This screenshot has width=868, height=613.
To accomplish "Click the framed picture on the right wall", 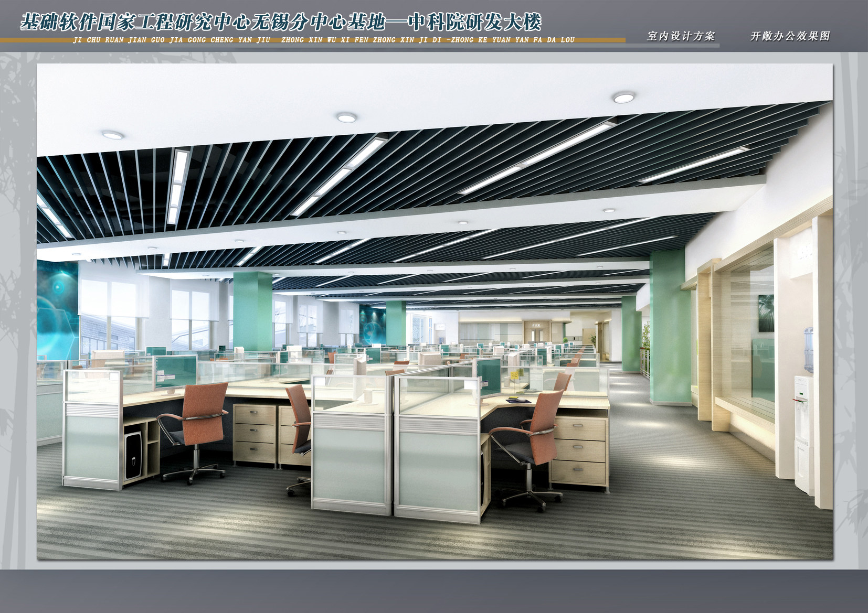I will point(766,313).
